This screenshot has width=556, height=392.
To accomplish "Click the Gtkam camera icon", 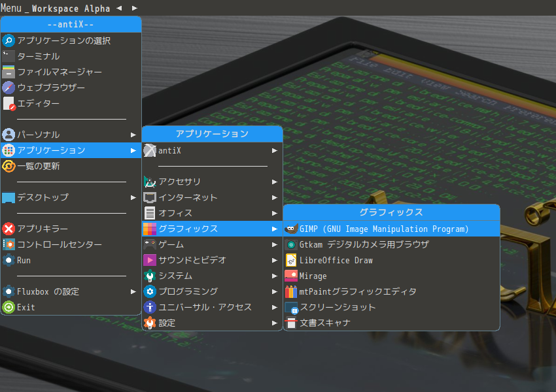I will click(291, 244).
